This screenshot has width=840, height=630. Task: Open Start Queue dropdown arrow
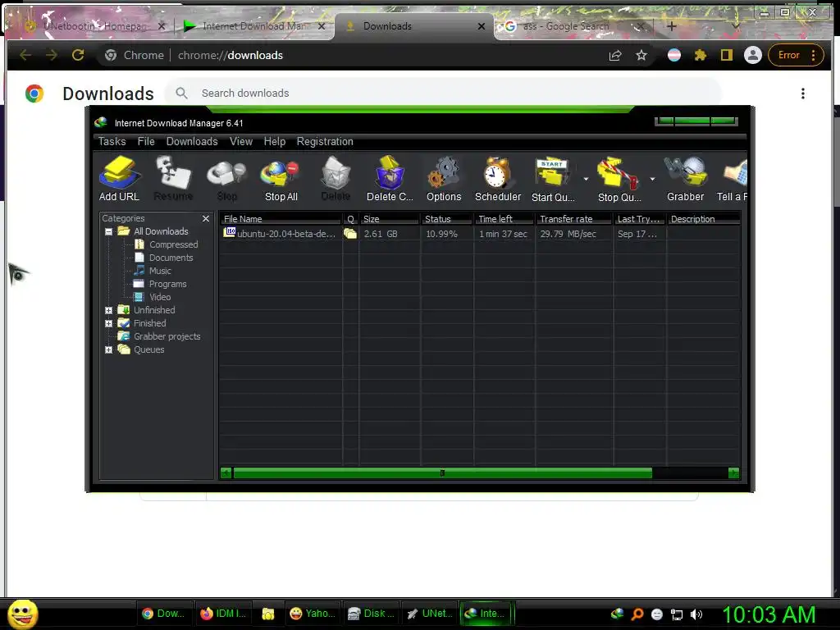pos(586,179)
